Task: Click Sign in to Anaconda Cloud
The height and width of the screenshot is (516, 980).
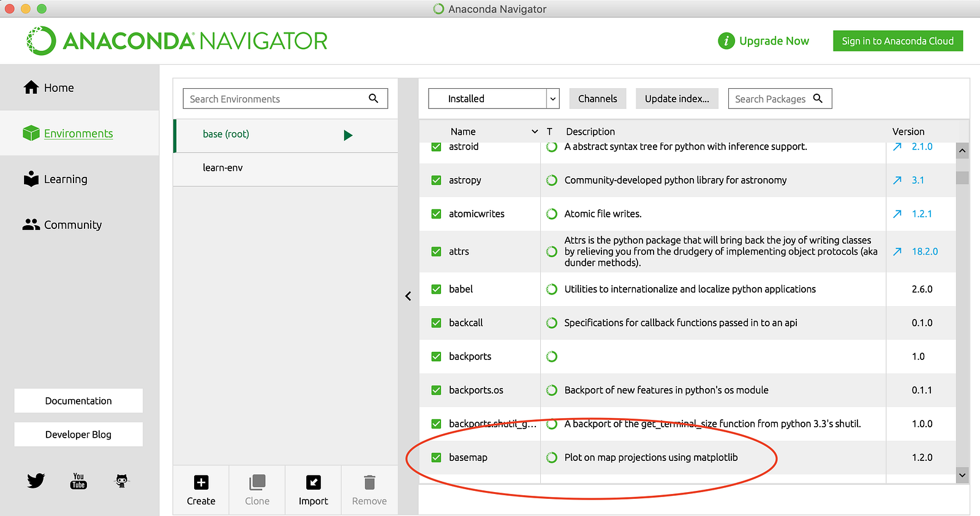Action: coord(898,41)
